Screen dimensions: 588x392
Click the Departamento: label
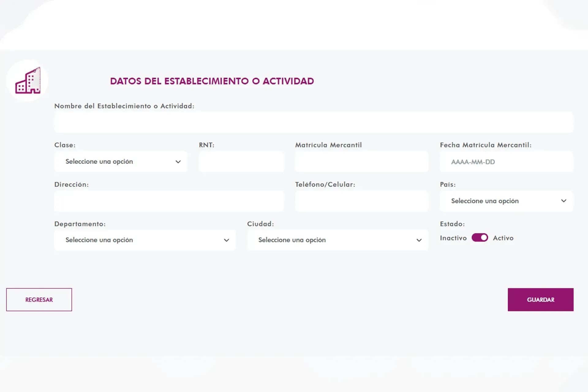pos(80,224)
